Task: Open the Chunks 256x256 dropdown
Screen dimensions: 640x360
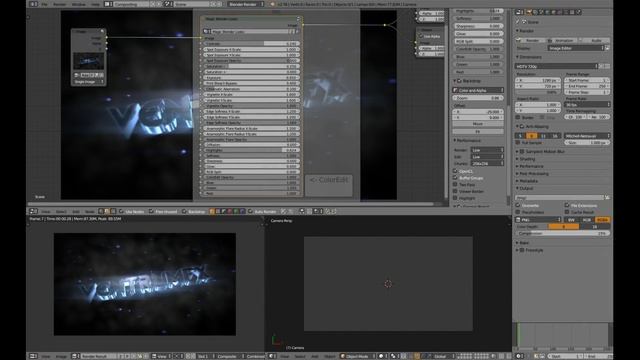Action: pyautogui.click(x=487, y=163)
